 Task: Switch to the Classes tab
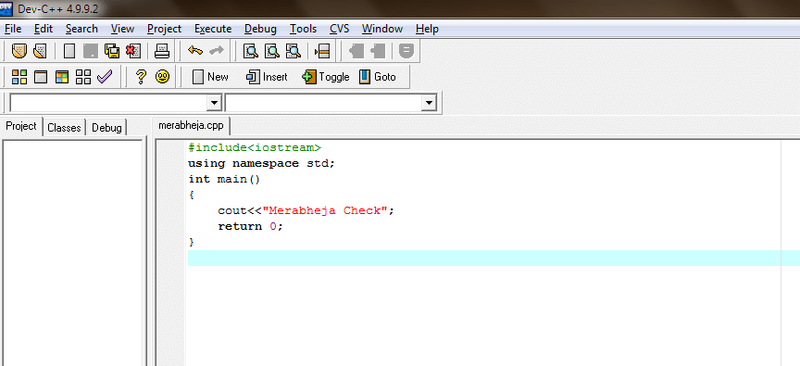tap(64, 128)
